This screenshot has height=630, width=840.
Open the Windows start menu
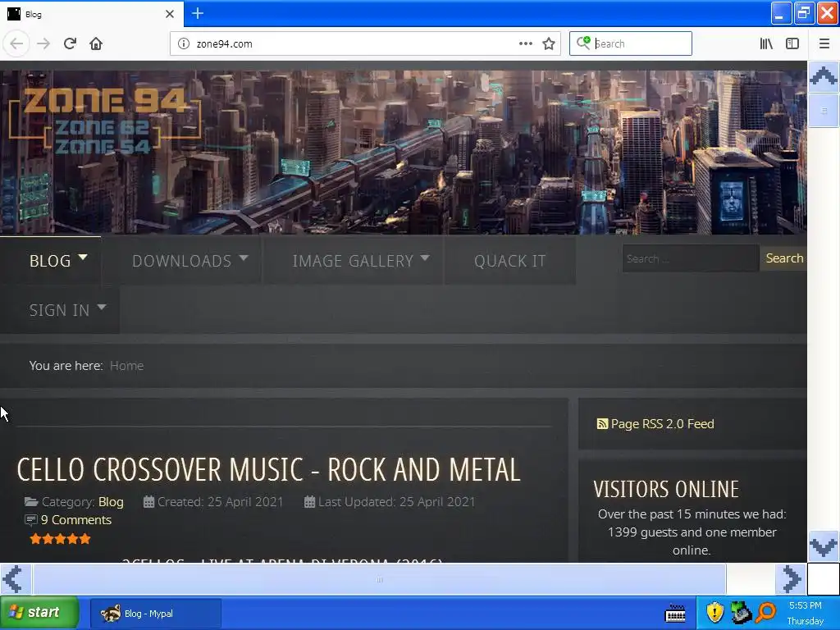(x=39, y=612)
